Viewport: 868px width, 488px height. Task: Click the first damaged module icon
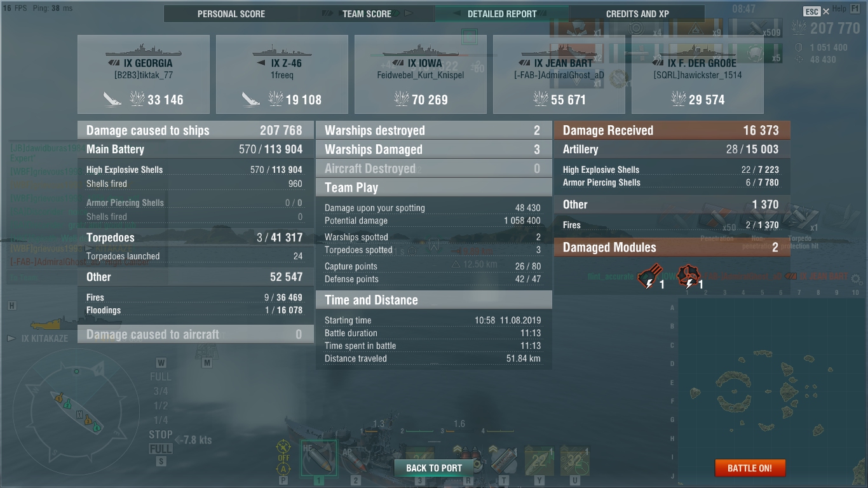(648, 277)
